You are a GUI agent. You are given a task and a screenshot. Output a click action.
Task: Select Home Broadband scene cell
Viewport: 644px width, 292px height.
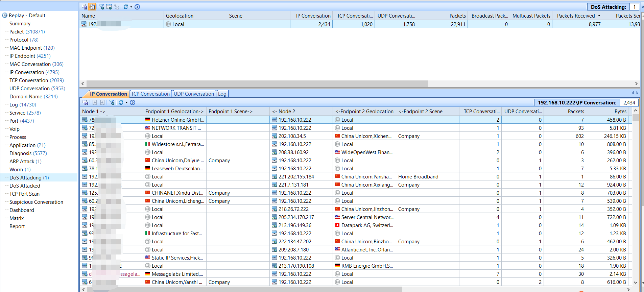[x=427, y=176]
